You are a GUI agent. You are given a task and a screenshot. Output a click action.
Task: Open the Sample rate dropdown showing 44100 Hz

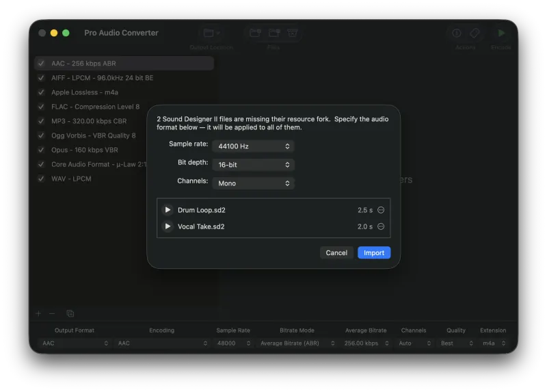pos(253,146)
